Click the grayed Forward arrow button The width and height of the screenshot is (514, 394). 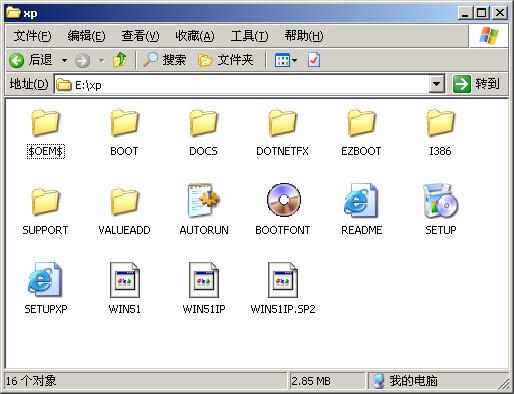tap(82, 61)
